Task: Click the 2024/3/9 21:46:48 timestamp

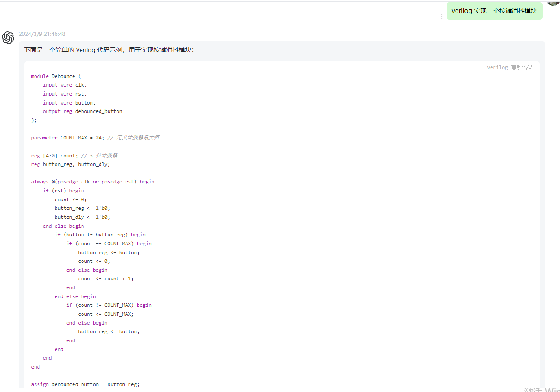Action: click(x=42, y=34)
